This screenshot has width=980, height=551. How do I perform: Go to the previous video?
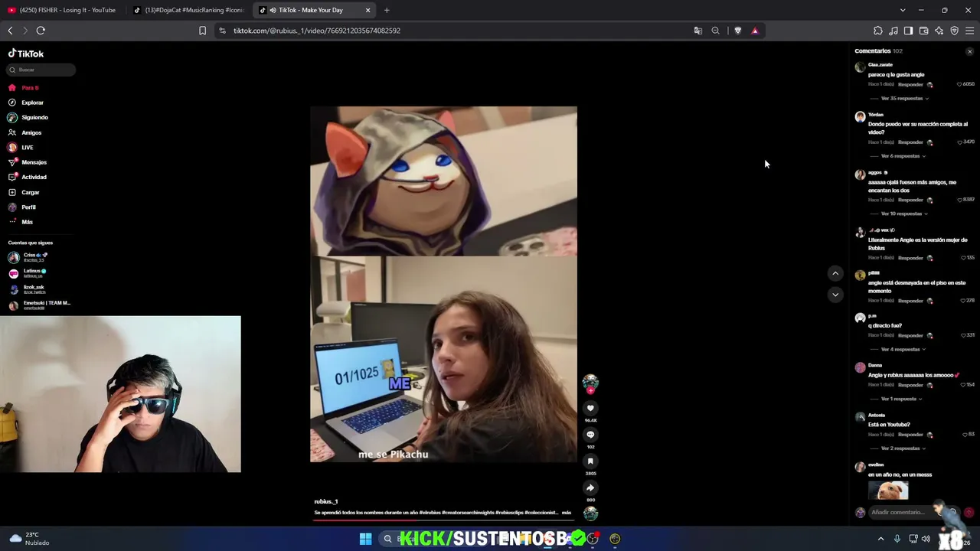(835, 273)
